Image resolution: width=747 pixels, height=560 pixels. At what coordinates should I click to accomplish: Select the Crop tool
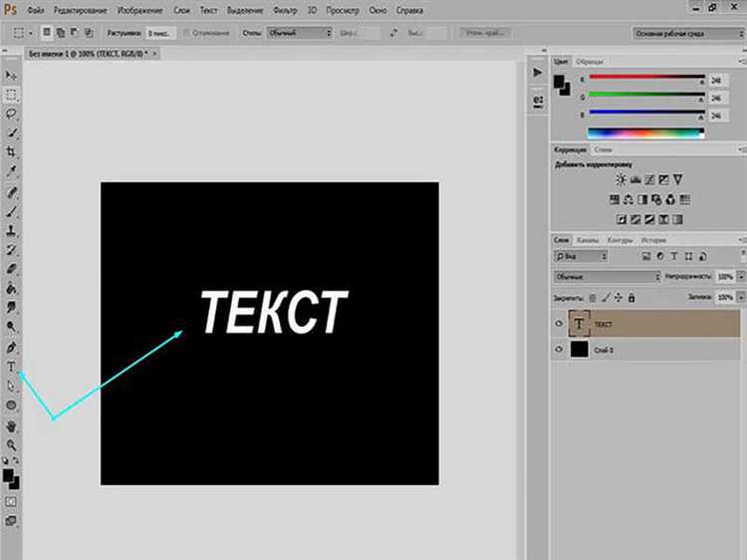(11, 151)
